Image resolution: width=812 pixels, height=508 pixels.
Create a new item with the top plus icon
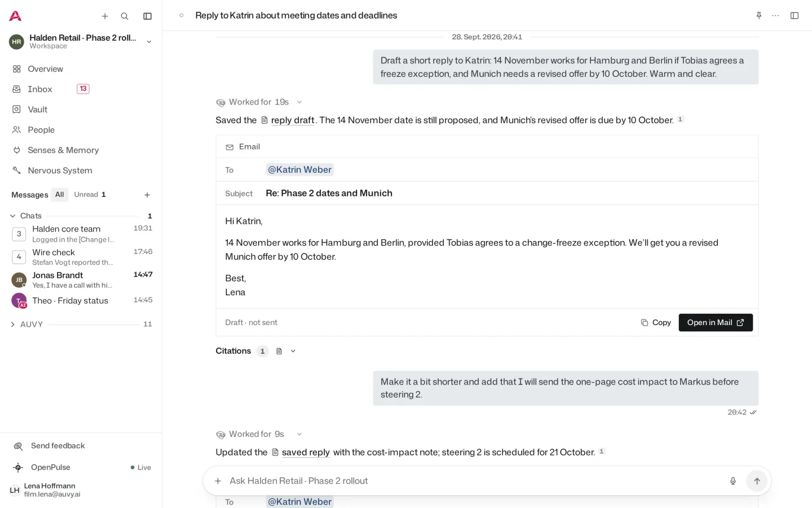pos(105,16)
